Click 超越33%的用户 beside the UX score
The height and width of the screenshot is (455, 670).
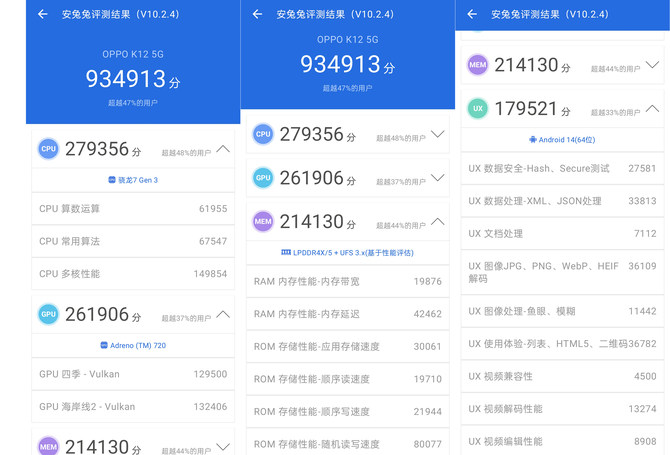[615, 112]
